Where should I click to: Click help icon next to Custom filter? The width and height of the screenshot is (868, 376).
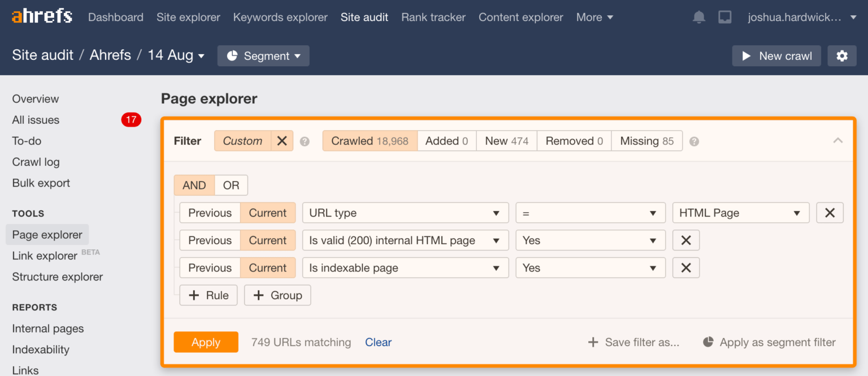click(x=305, y=141)
